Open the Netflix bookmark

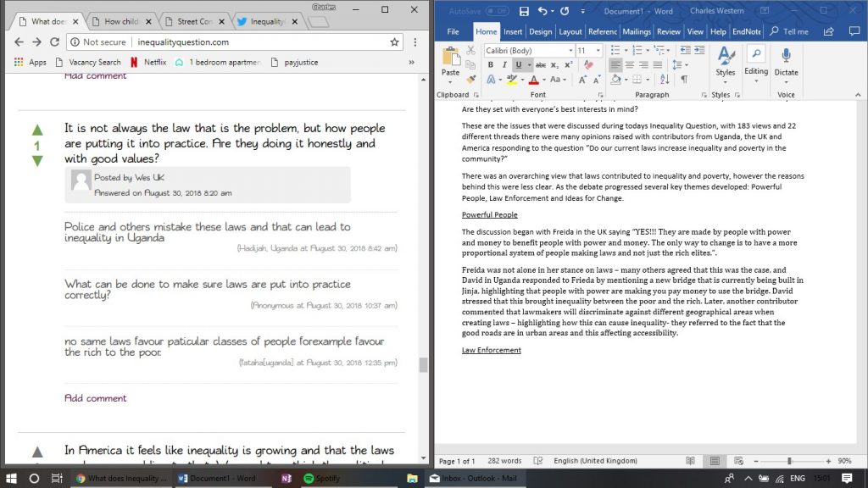148,62
